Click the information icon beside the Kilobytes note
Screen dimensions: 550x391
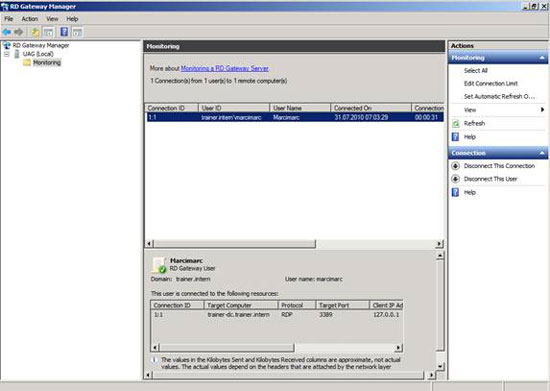(x=154, y=360)
